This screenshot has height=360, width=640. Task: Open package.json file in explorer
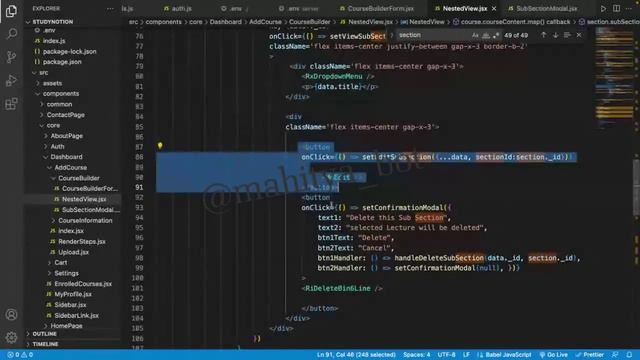click(62, 62)
